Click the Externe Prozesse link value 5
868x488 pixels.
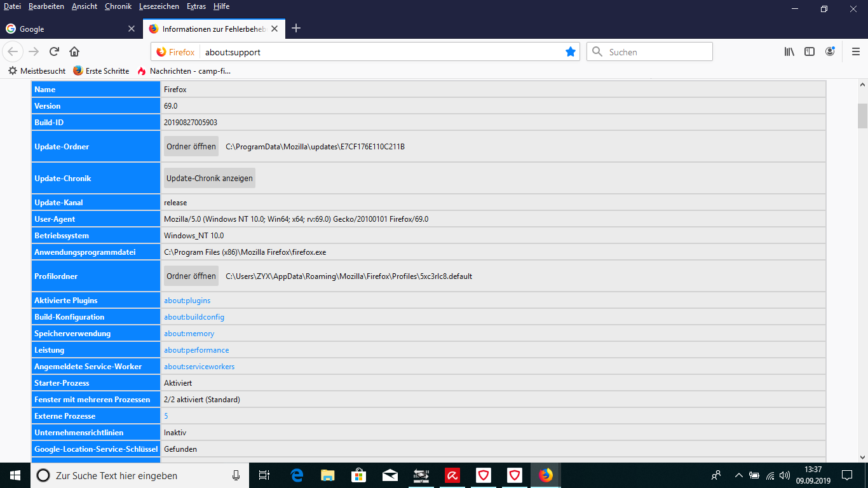point(166,416)
